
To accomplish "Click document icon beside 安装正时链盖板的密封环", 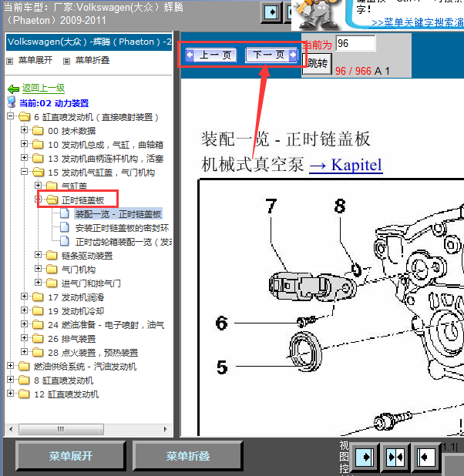I will [x=65, y=227].
